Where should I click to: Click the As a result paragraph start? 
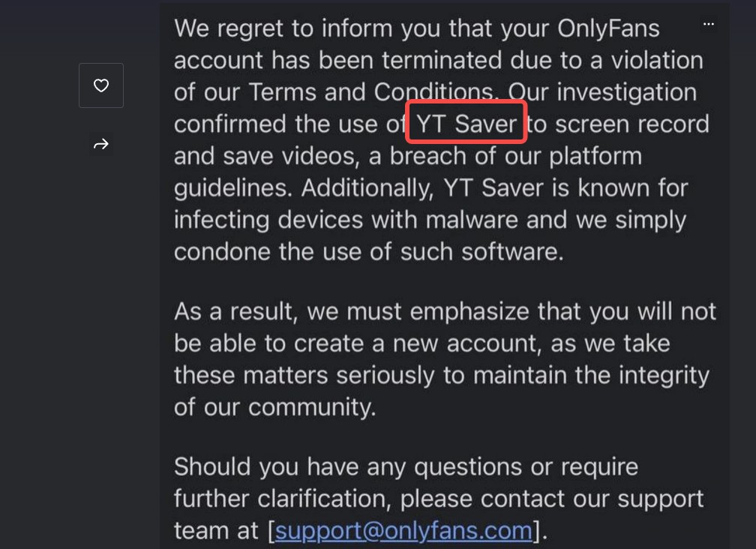click(234, 311)
